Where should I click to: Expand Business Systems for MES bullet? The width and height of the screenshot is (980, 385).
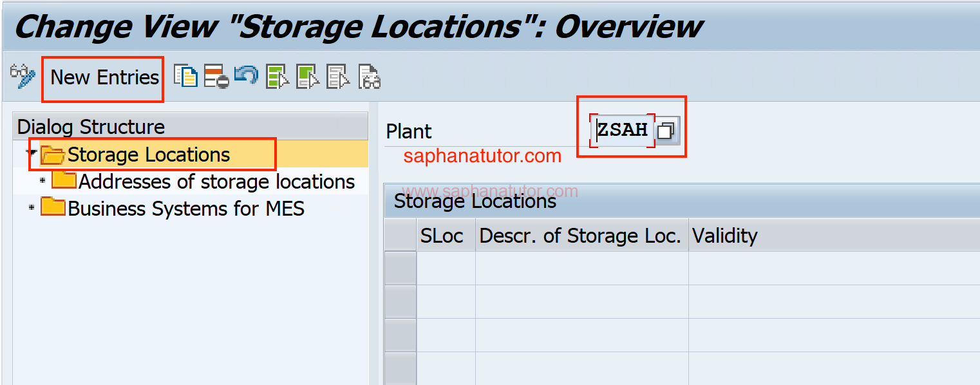click(32, 208)
